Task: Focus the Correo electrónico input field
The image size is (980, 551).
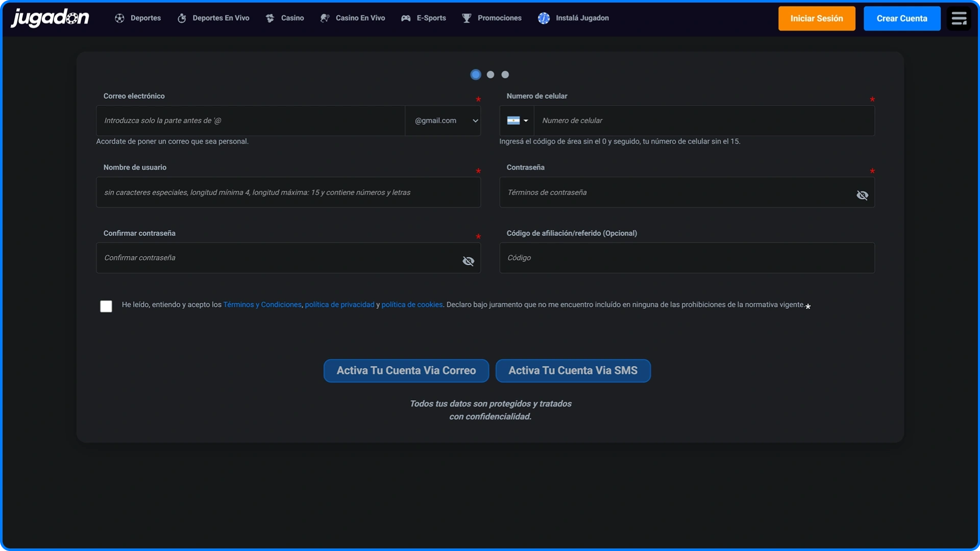Action: click(251, 120)
